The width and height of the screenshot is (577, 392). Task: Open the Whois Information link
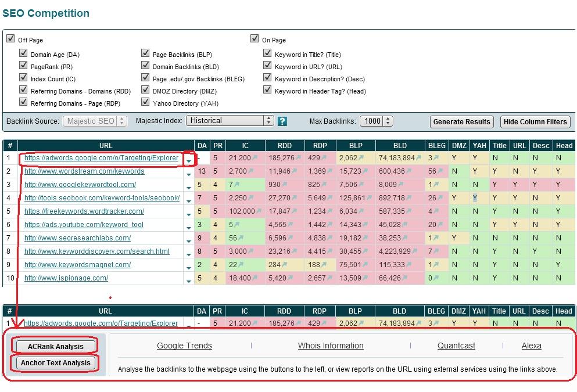pyautogui.click(x=331, y=346)
